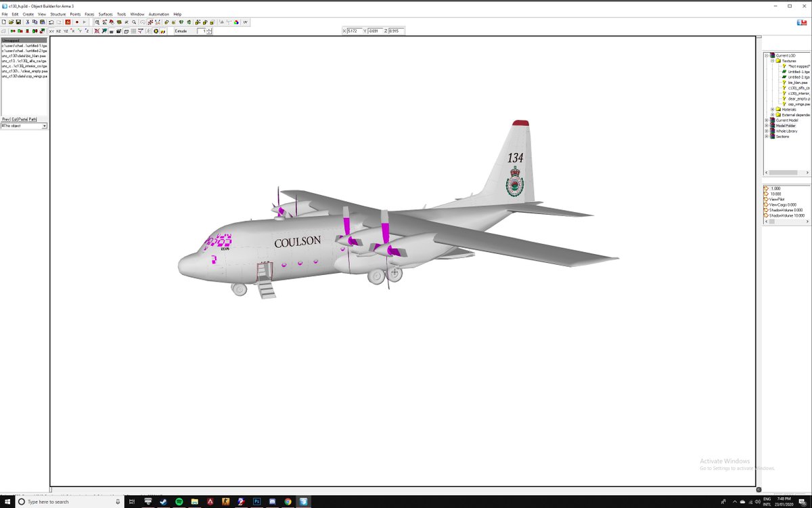
Task: Toggle the Y axis lock button
Action: click(80, 31)
